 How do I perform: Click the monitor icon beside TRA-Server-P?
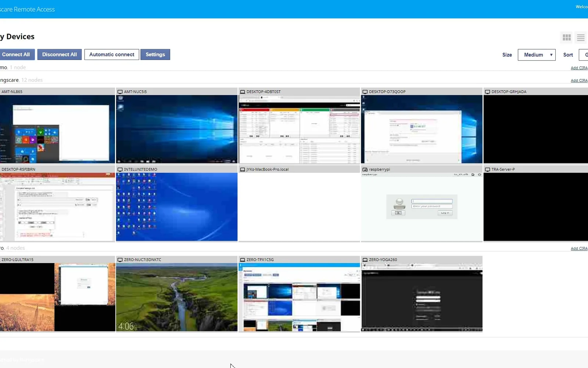coord(488,169)
